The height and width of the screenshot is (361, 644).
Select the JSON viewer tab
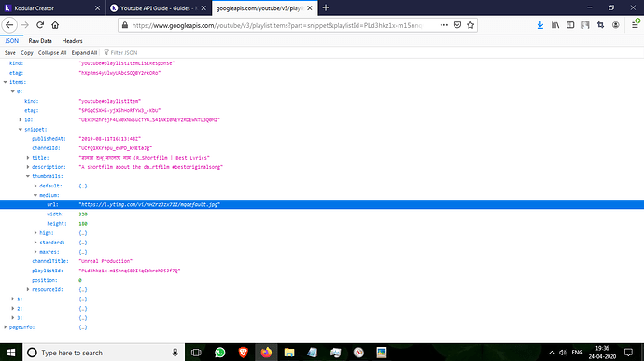11,41
